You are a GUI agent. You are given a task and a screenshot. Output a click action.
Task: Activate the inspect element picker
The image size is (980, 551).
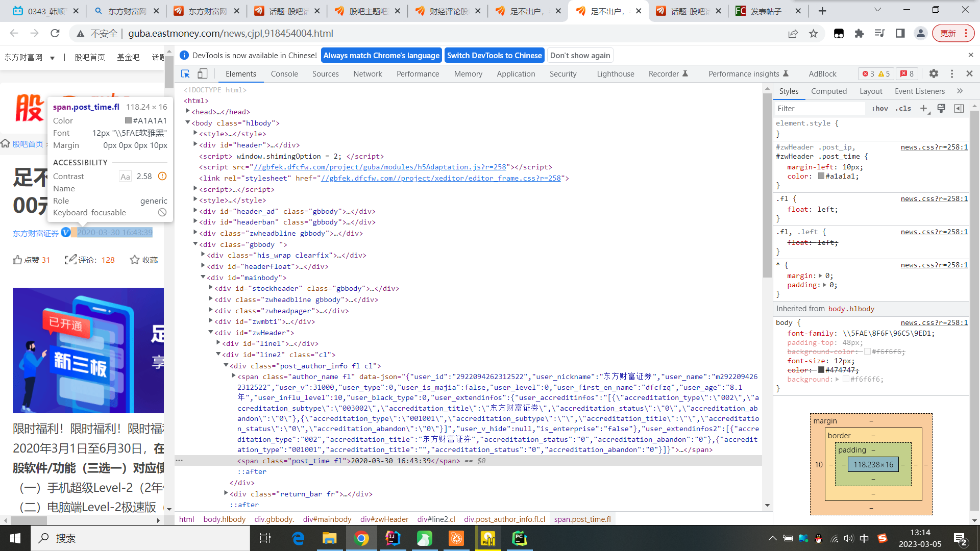tap(185, 74)
